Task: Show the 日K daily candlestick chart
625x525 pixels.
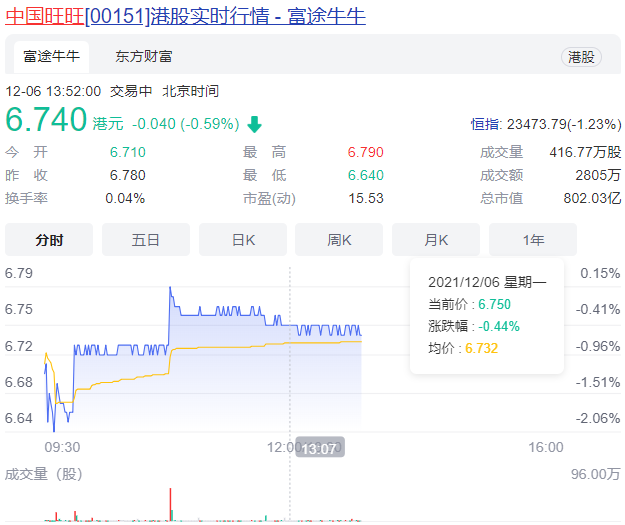Action: (x=243, y=240)
